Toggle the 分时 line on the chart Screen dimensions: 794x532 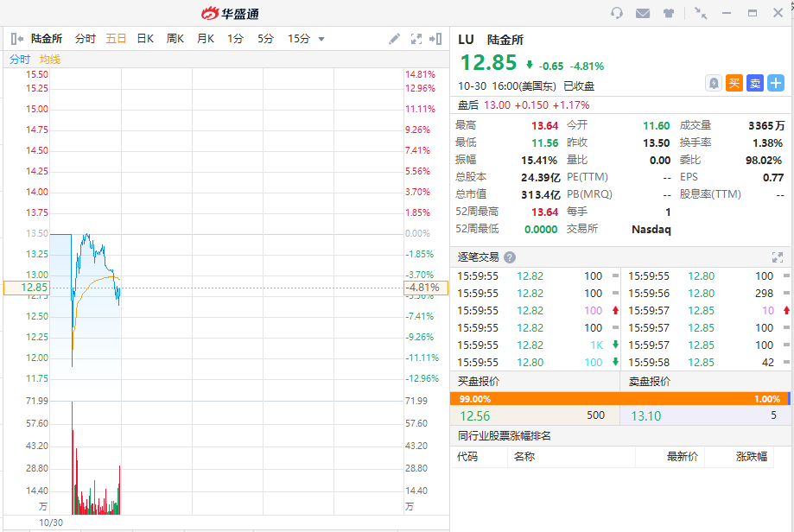click(20, 60)
